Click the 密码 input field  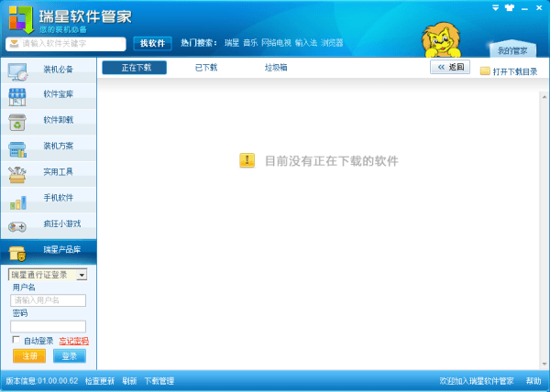click(48, 326)
